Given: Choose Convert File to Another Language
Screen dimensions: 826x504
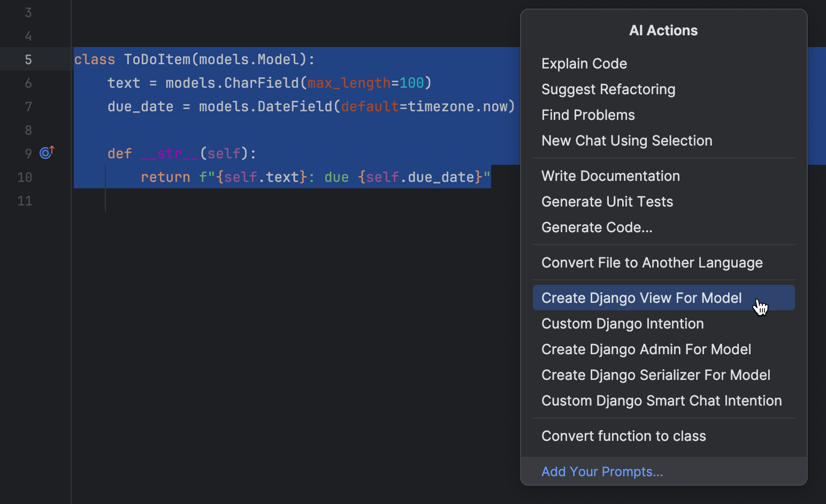Looking at the screenshot, I should pyautogui.click(x=652, y=263).
